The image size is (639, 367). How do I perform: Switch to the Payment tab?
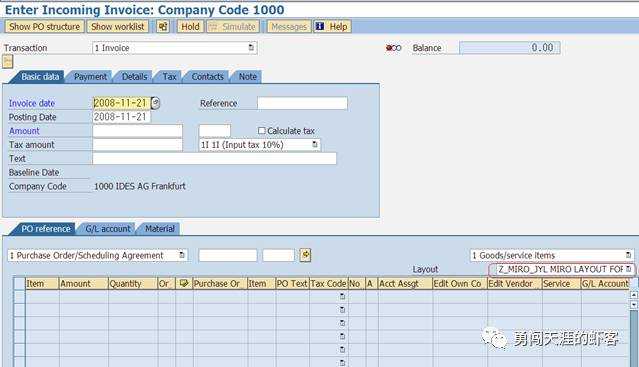tap(90, 77)
